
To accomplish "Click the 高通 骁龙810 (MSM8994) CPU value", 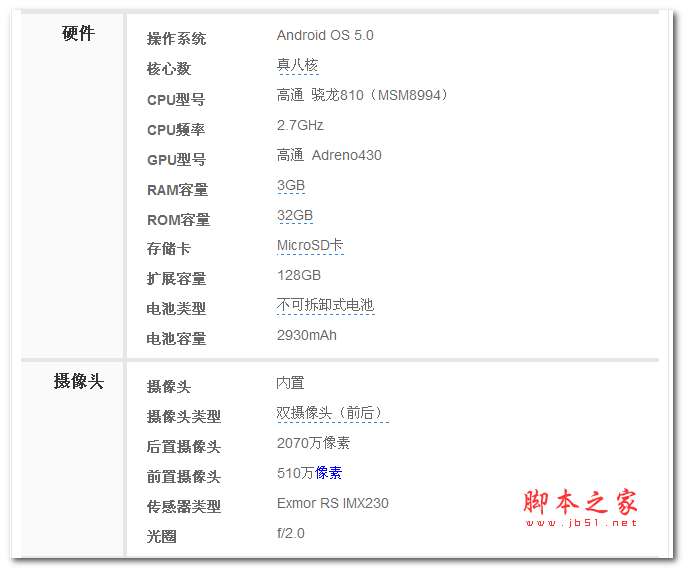I will tap(363, 96).
